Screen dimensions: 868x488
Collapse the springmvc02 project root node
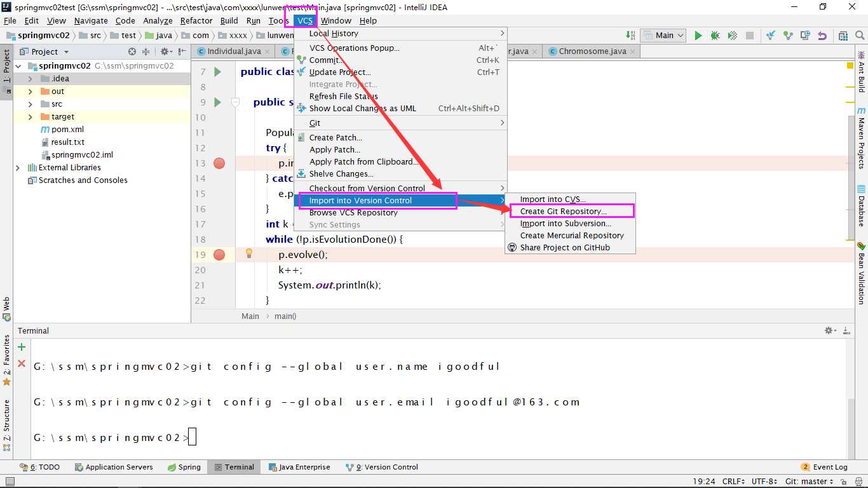(18, 66)
